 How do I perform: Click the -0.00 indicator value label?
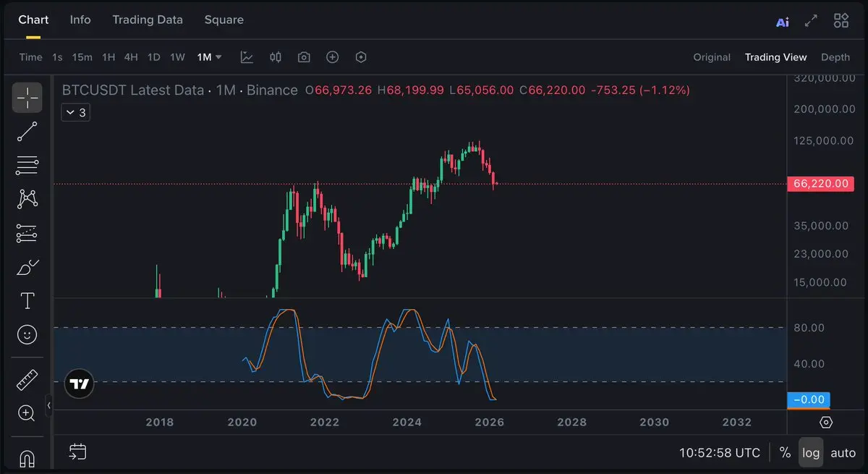pyautogui.click(x=808, y=399)
